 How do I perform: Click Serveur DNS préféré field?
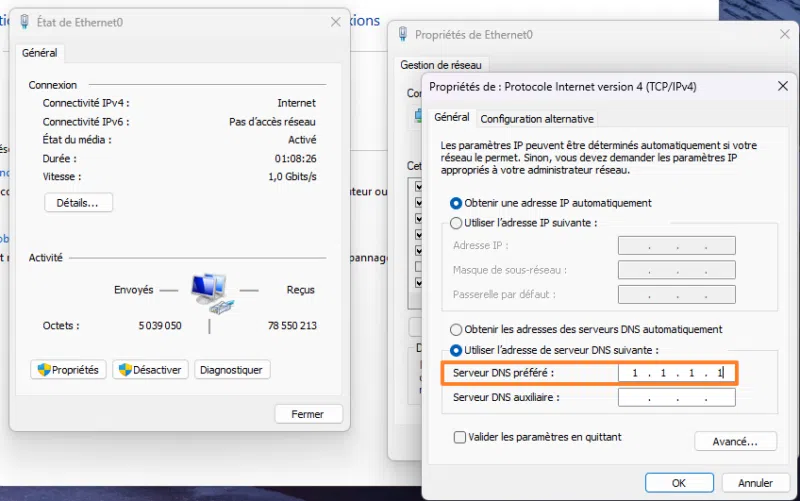[x=677, y=373]
